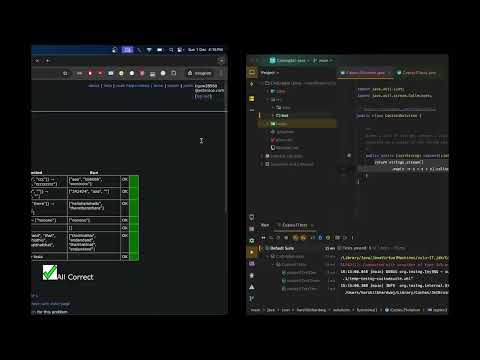The image size is (480, 360).
Task: Open more tool windows ellipsis in IDE
Action: click(252, 110)
